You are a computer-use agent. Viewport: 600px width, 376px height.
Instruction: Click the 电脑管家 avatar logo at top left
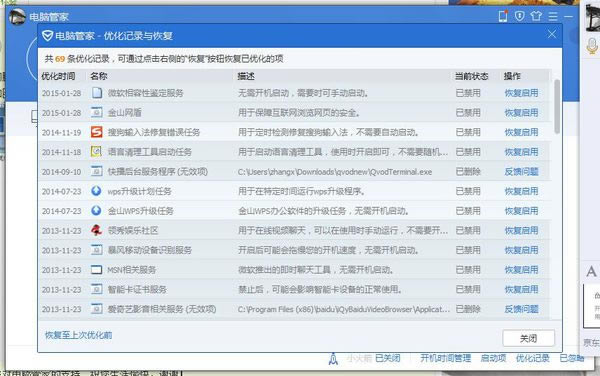click(17, 16)
